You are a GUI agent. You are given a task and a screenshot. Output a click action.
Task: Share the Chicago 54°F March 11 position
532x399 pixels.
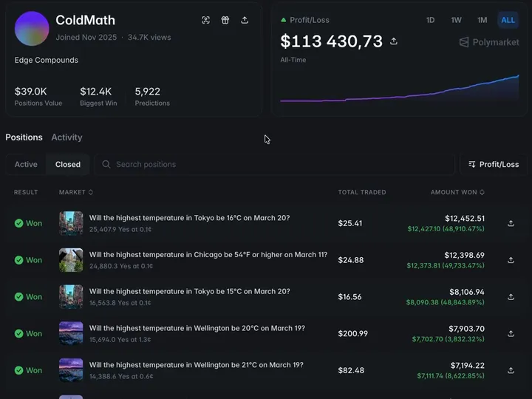[511, 260]
